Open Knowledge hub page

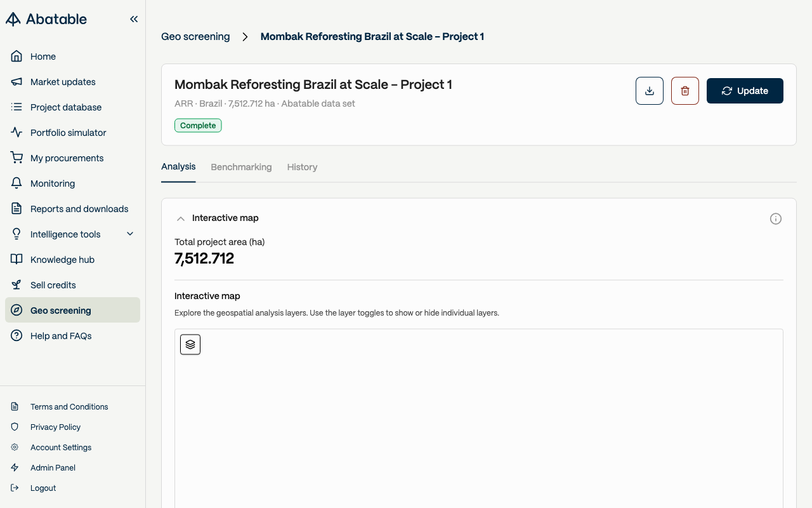click(x=72, y=260)
